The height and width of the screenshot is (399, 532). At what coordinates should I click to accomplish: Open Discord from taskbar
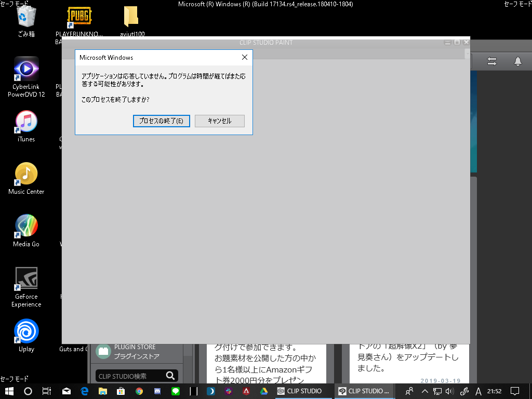(x=157, y=391)
